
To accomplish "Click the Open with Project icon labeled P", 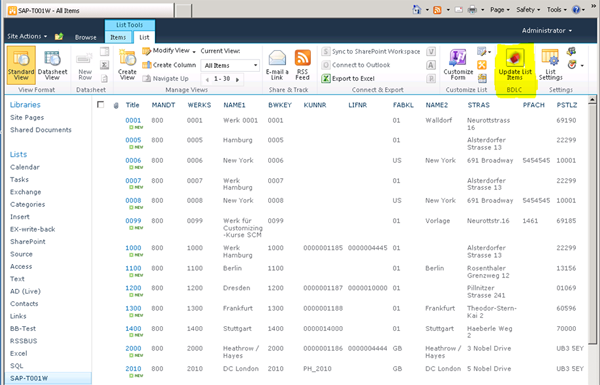I will pos(431,78).
